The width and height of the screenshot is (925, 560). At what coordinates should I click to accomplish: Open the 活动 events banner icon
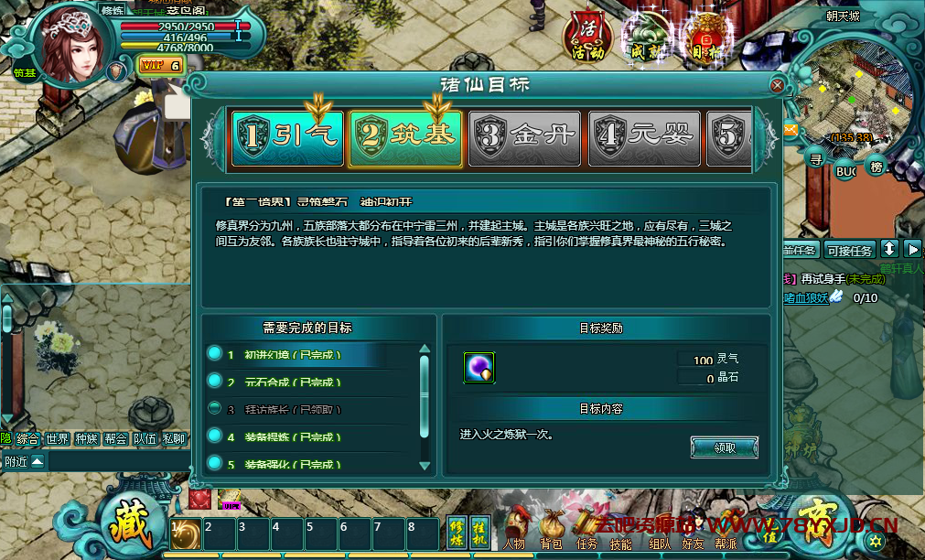(x=587, y=38)
